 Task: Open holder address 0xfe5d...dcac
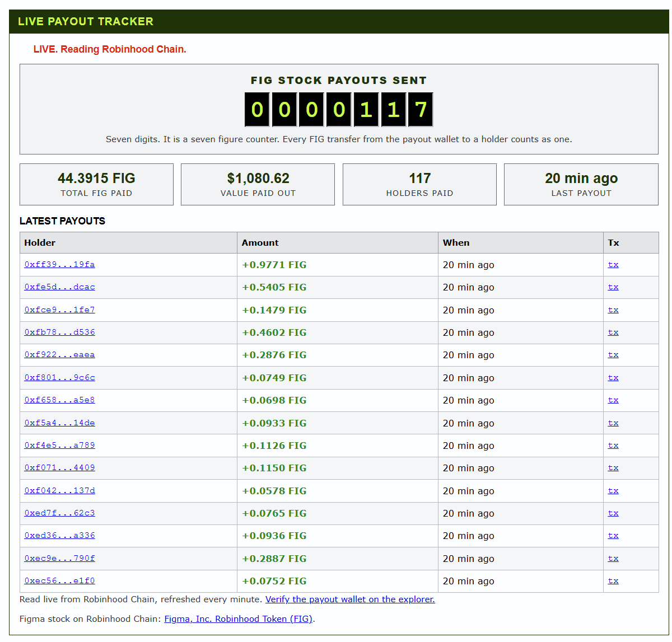tap(59, 287)
